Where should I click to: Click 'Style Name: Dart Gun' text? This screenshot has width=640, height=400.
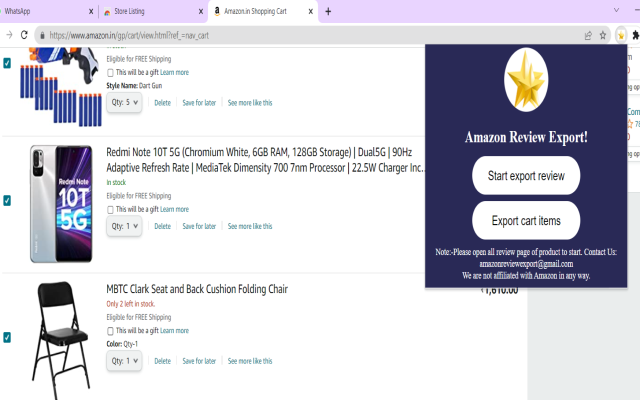134,86
